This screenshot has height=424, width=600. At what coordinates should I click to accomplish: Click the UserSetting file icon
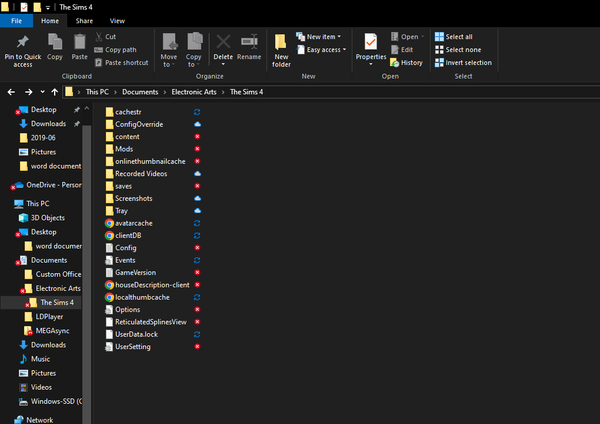coord(109,347)
